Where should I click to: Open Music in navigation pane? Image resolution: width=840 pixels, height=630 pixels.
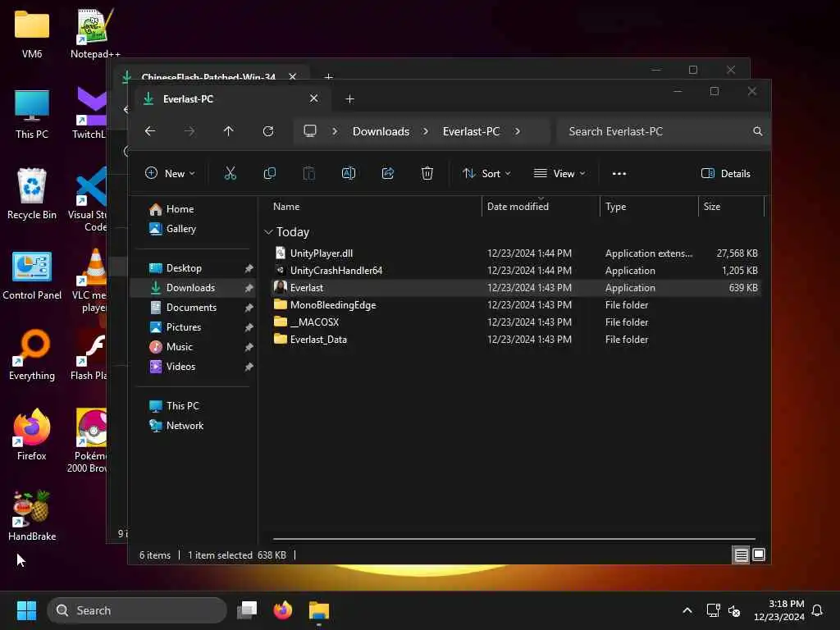pos(180,347)
